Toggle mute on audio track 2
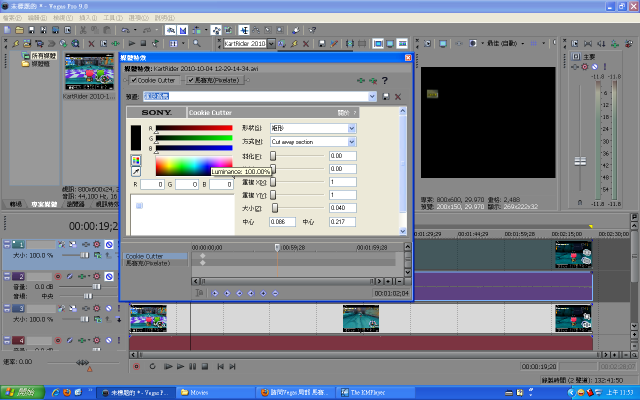The width and height of the screenshot is (640, 400). click(109, 277)
